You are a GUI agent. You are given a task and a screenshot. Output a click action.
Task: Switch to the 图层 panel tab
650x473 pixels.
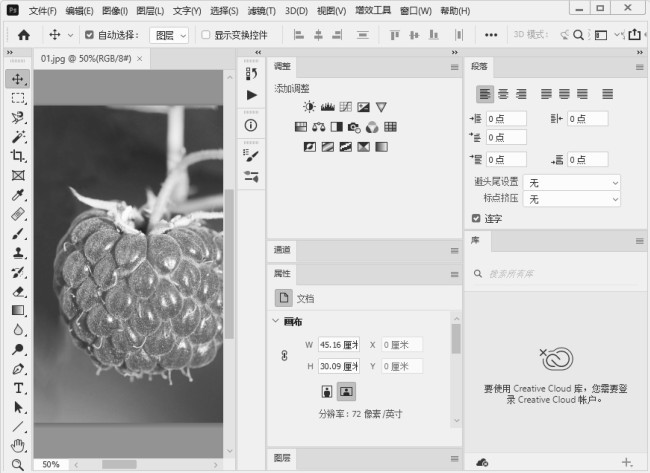click(x=282, y=458)
